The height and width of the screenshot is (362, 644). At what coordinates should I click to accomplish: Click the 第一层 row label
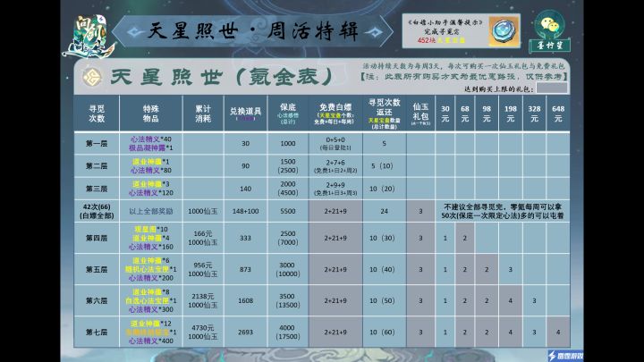coord(97,144)
